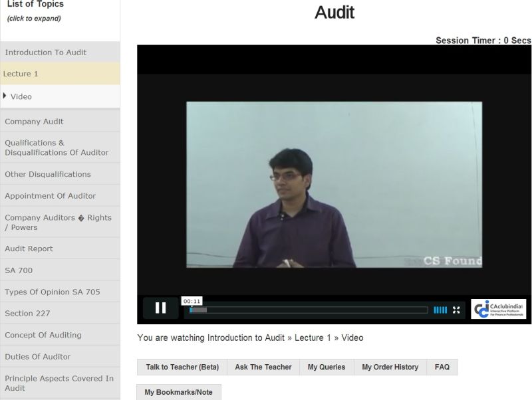Open the Talk to Teacher (Beta) tab
The image size is (532, 400).
coord(182,367)
